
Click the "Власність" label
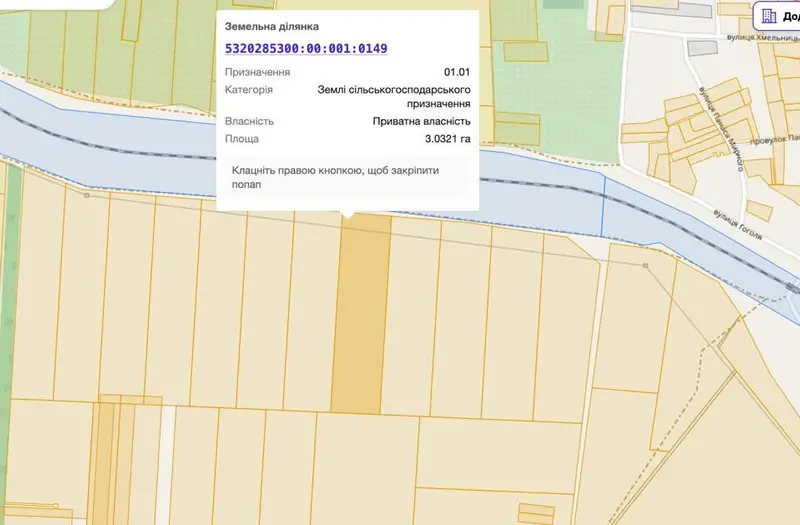[249, 121]
